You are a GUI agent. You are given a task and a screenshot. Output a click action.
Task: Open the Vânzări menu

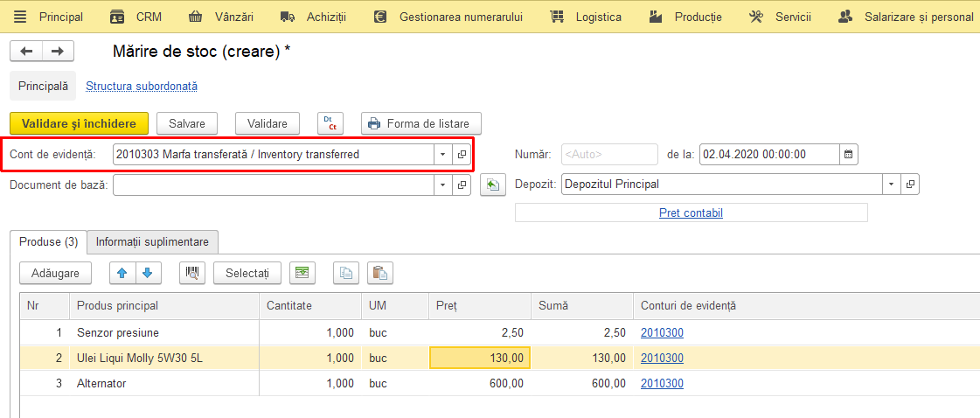(x=221, y=17)
